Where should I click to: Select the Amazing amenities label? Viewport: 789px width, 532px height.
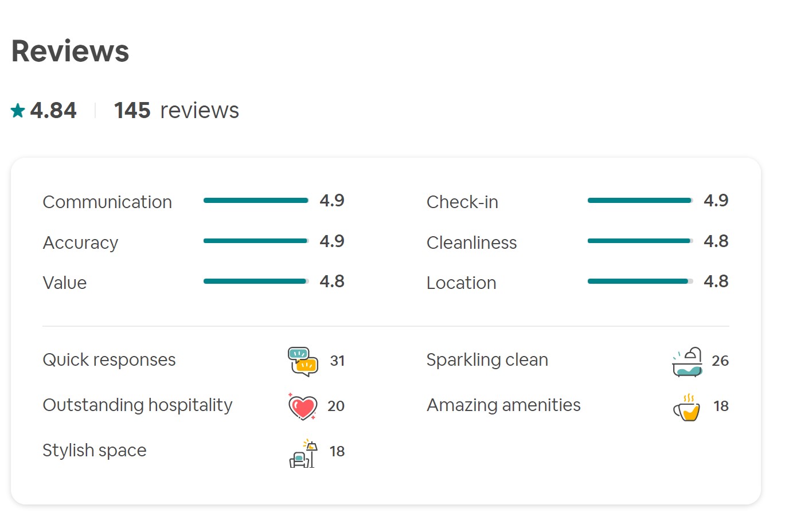503,405
